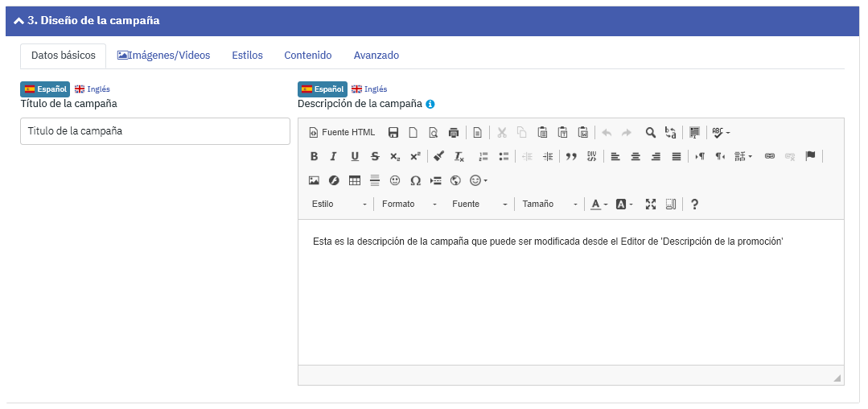The height and width of the screenshot is (409, 868).
Task: Insert a numbered list
Action: tap(483, 156)
